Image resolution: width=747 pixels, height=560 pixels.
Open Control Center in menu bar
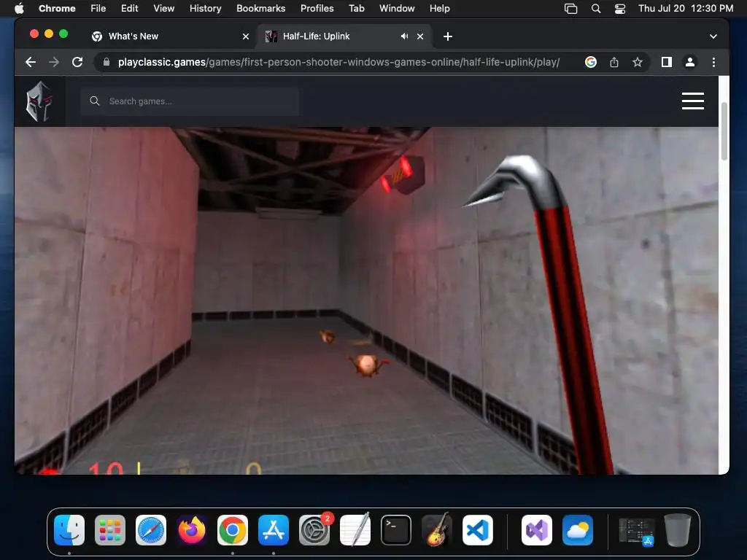[620, 8]
